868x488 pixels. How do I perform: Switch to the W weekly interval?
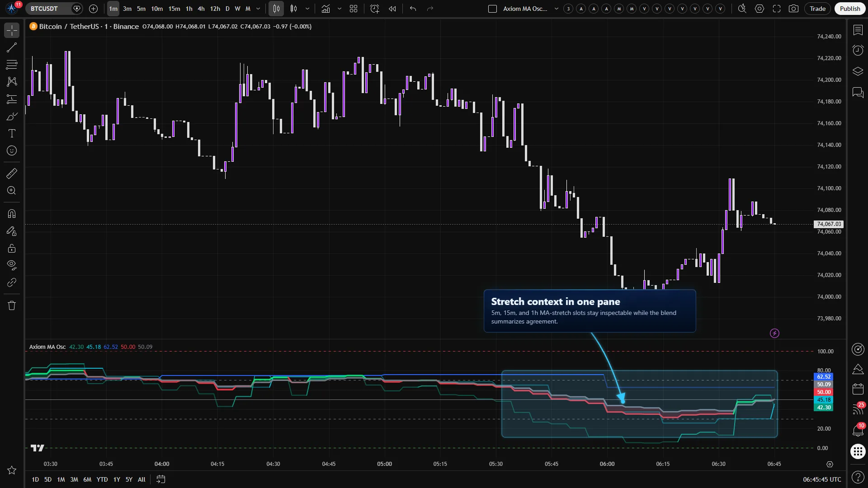tap(237, 9)
